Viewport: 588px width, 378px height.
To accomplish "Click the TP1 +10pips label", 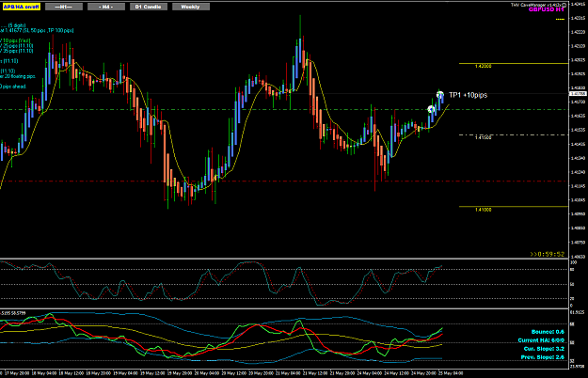I will coord(468,95).
